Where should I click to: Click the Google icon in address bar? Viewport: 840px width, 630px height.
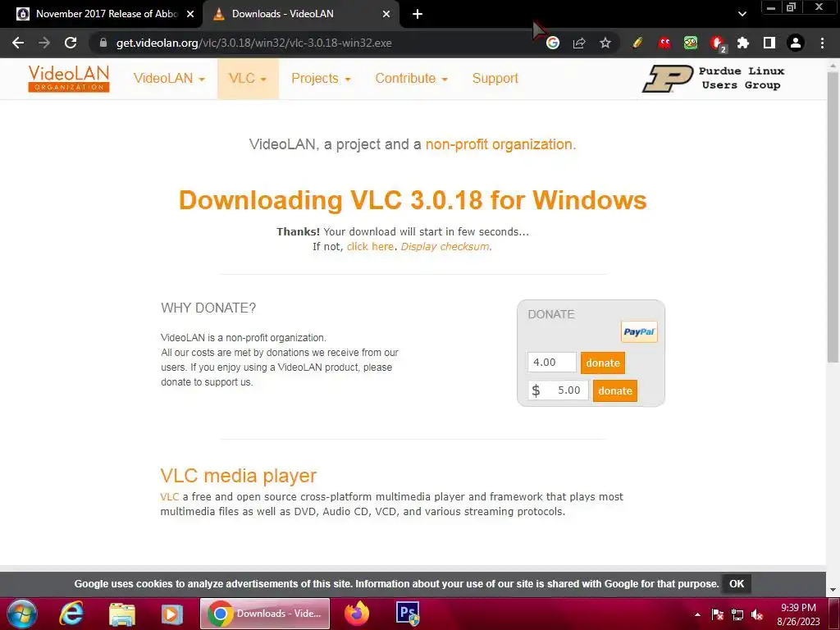coord(553,43)
